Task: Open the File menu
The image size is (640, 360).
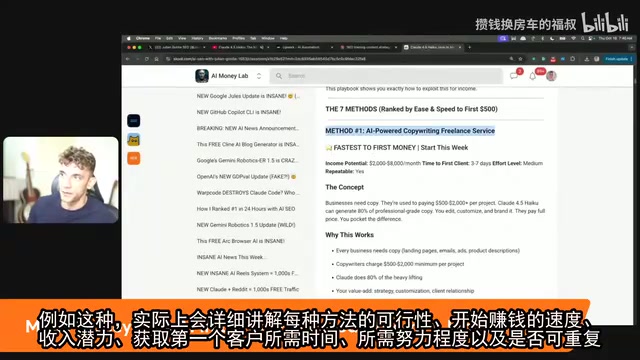Action: pyautogui.click(x=158, y=38)
